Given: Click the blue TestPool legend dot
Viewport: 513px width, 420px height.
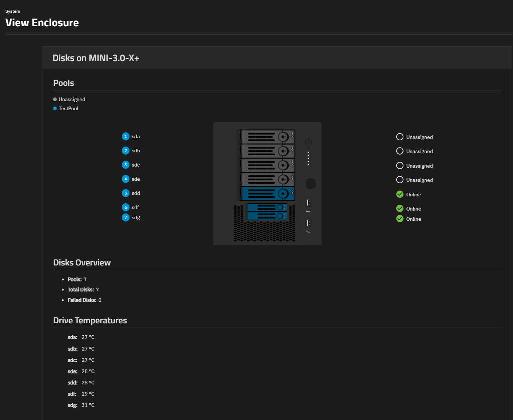Looking at the screenshot, I should [55, 108].
